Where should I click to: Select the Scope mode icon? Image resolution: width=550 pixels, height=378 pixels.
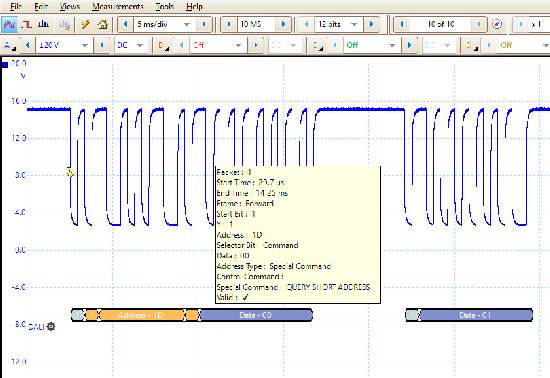9,25
